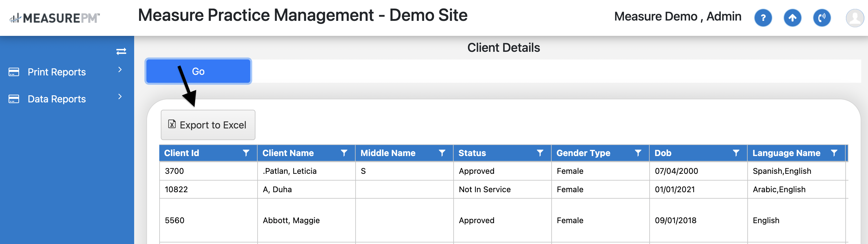Image resolution: width=868 pixels, height=244 pixels.
Task: Open filter for Dob column
Action: pos(736,153)
